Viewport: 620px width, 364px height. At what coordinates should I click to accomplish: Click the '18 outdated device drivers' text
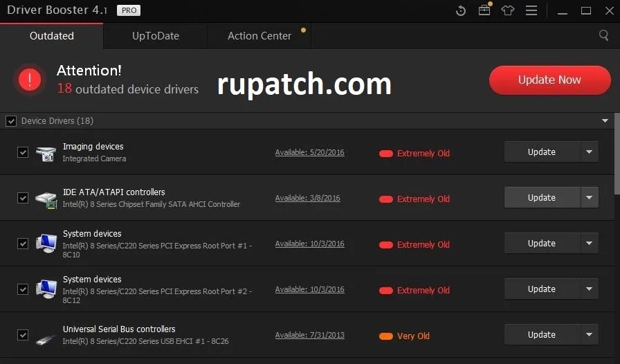128,89
